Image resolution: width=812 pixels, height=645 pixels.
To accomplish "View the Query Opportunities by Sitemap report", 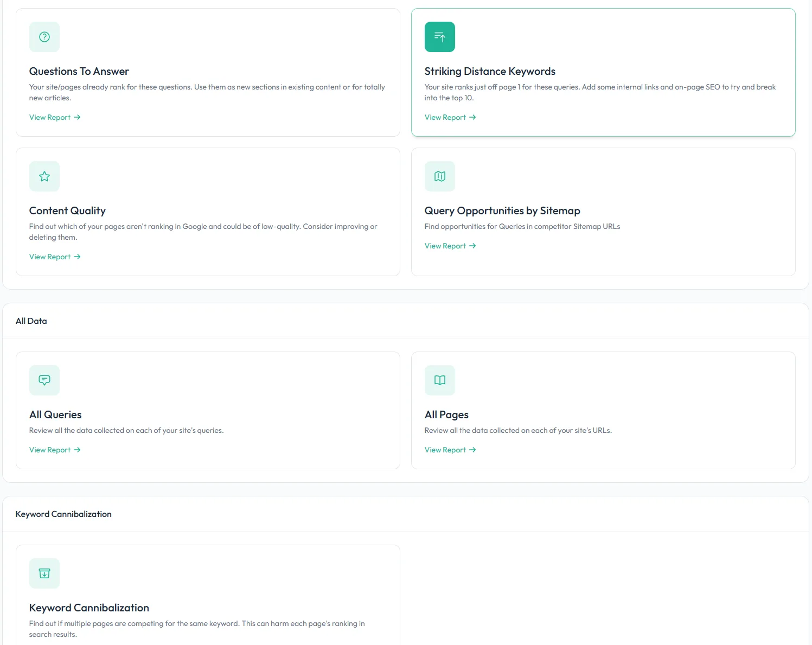I will coord(450,246).
